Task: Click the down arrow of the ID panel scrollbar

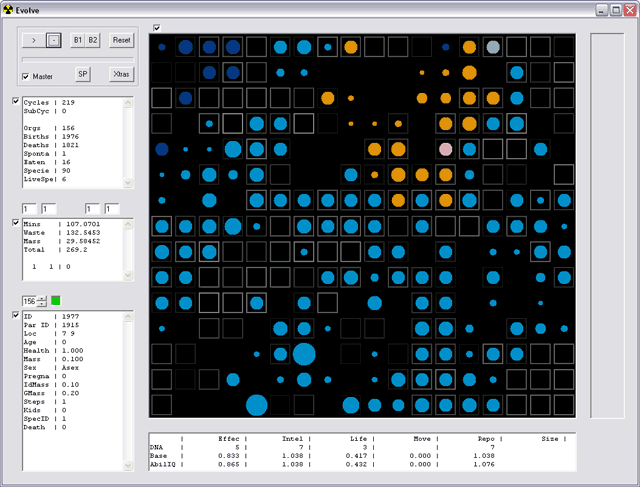Action: pyautogui.click(x=128, y=465)
